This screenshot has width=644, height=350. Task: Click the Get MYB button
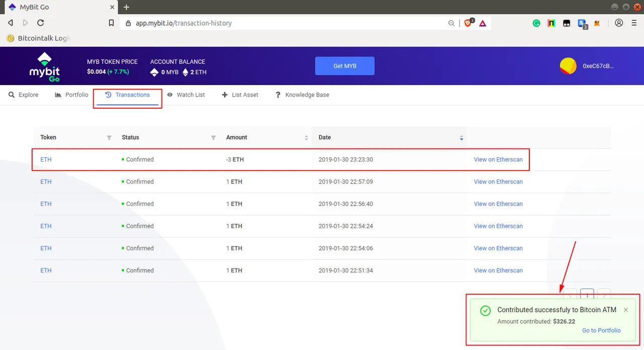click(x=345, y=66)
